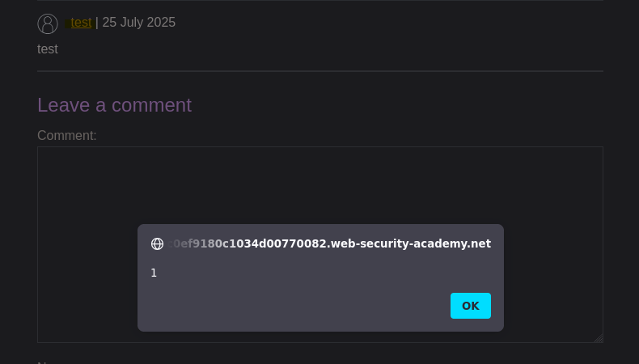This screenshot has width=639, height=364.
Task: Click the "25 July 2025" comment date
Action: tap(138, 23)
